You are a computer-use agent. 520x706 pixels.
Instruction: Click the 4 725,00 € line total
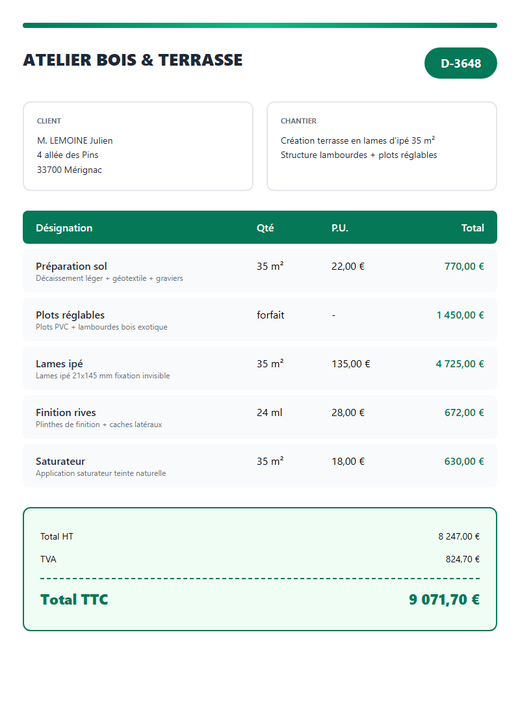point(460,364)
